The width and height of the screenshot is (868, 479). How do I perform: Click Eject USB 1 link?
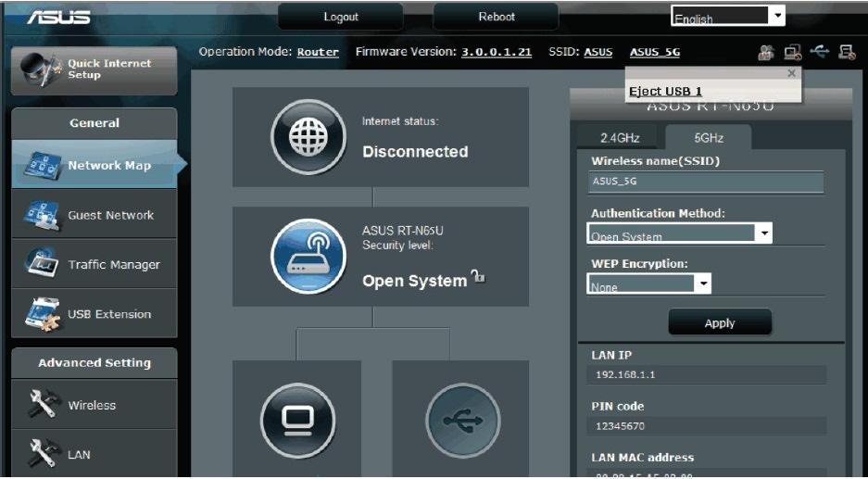[x=665, y=92]
